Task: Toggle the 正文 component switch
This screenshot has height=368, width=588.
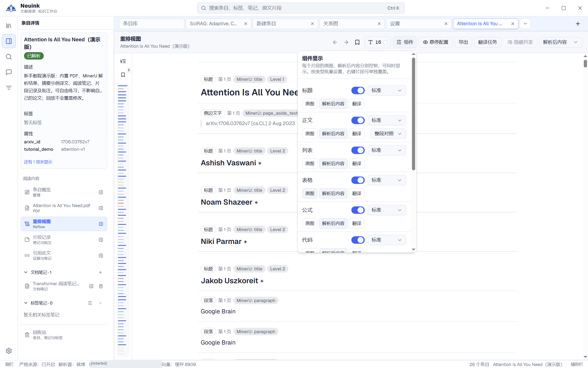Action: pos(358,120)
